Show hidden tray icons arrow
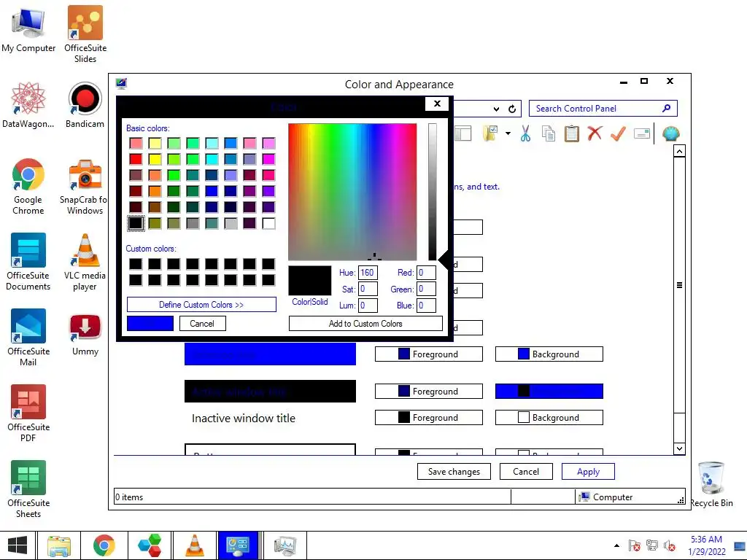This screenshot has height=560, width=747. click(617, 545)
